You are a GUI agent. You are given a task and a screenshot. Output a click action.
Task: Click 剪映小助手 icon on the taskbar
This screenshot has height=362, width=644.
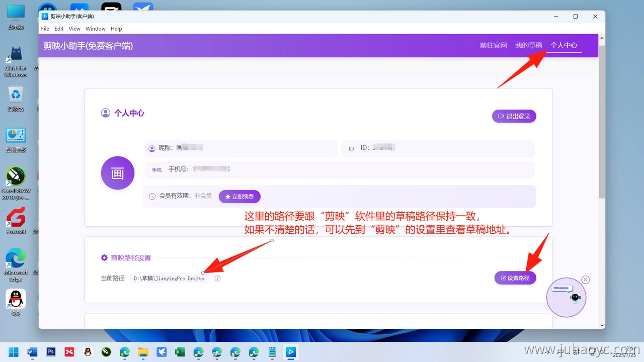291,352
